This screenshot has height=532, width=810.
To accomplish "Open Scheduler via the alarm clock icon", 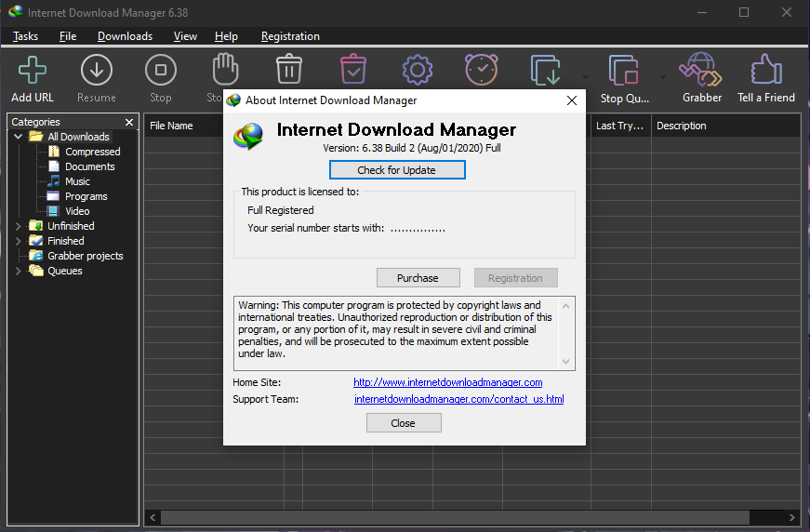I will tap(482, 69).
